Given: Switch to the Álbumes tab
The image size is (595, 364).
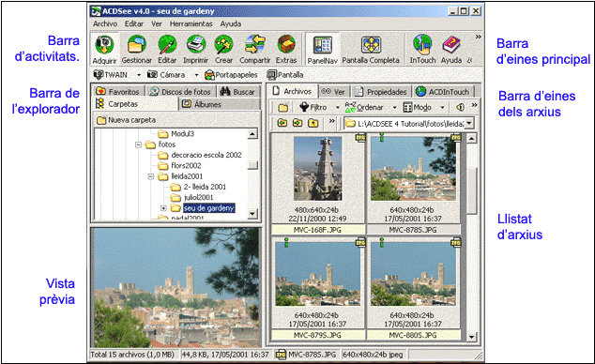Looking at the screenshot, I should [x=220, y=104].
